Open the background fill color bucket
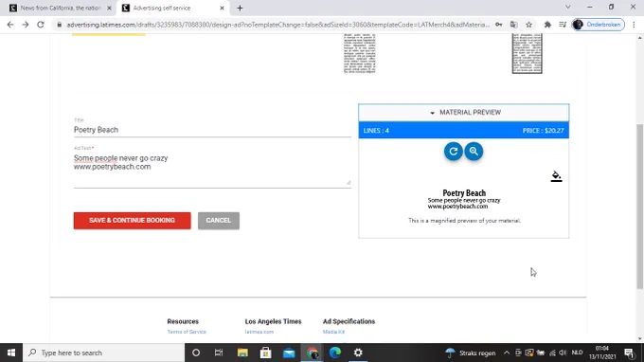644x362 pixels. pos(556,176)
